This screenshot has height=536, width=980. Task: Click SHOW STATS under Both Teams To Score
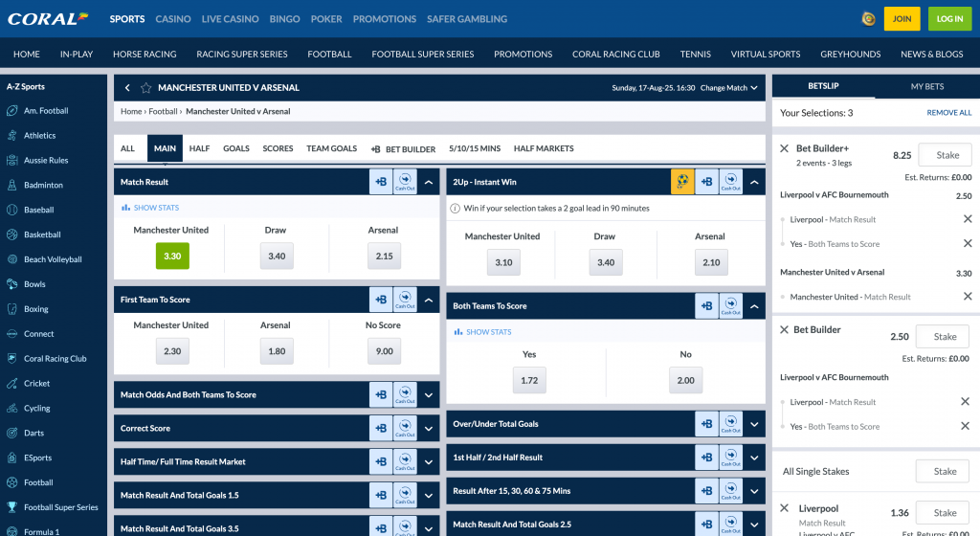click(x=482, y=332)
